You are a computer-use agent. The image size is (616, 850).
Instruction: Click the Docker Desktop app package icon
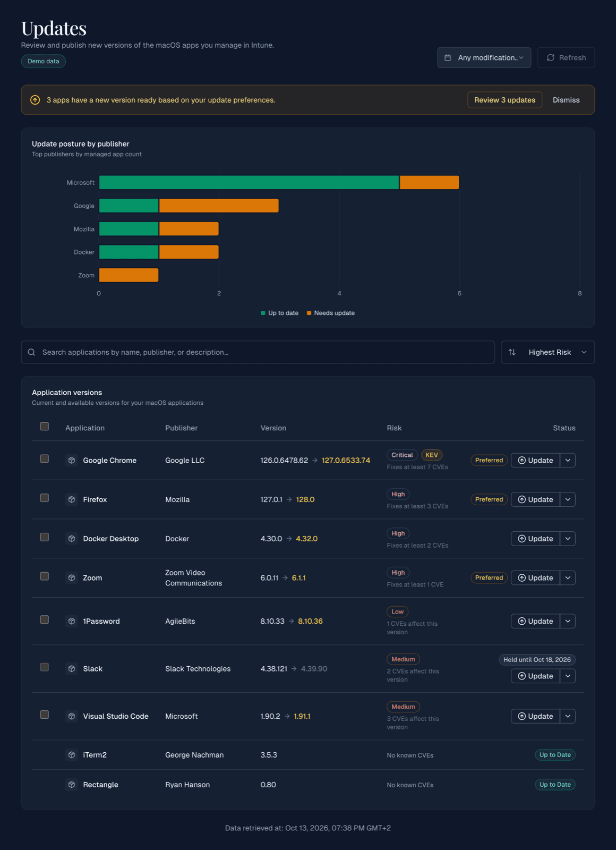pyautogui.click(x=72, y=539)
